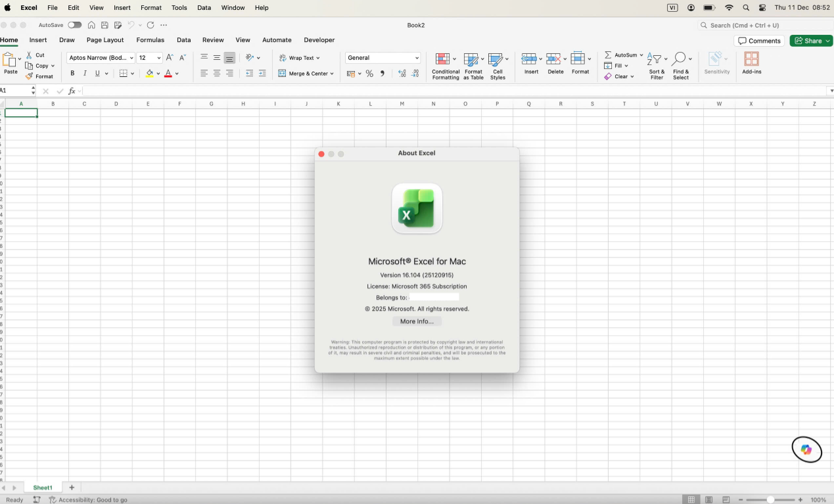Viewport: 834px width, 504px height.
Task: Toggle Wrap Text for the cell
Action: 300,58
